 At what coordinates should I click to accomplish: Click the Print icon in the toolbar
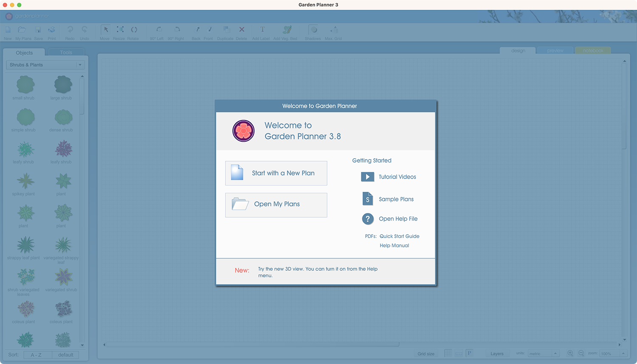(x=52, y=30)
